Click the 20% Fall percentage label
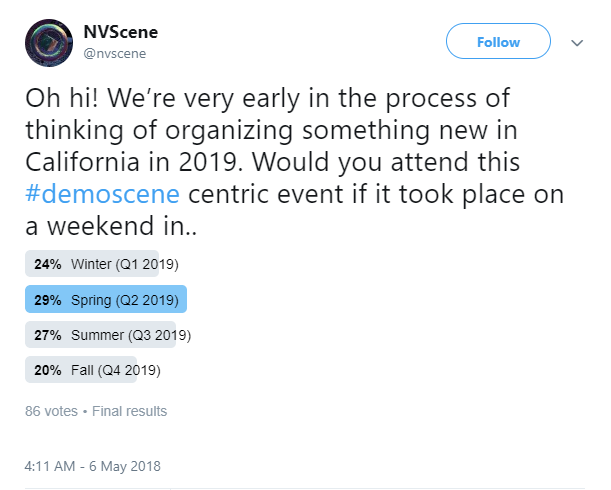This screenshot has width=611, height=490. [x=50, y=370]
